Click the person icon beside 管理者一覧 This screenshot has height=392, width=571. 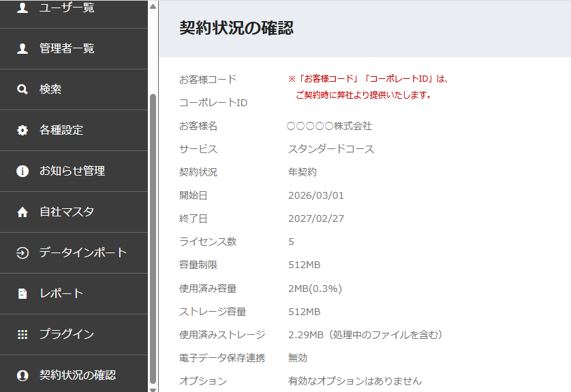[x=22, y=48]
